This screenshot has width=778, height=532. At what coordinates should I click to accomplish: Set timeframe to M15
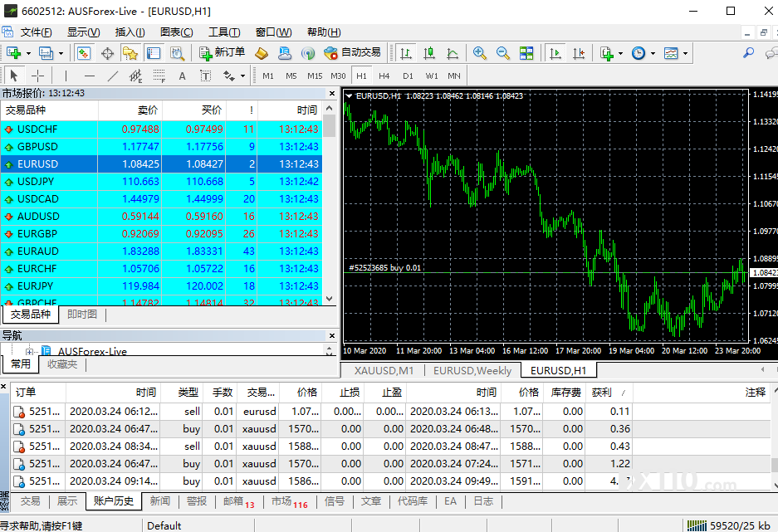(315, 76)
